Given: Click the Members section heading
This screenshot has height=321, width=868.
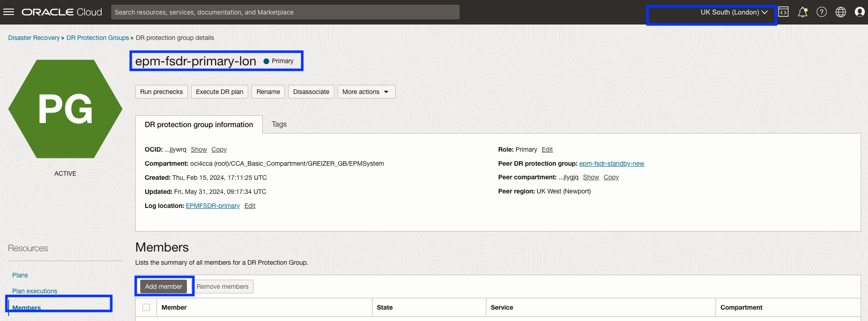Looking at the screenshot, I should (x=162, y=247).
